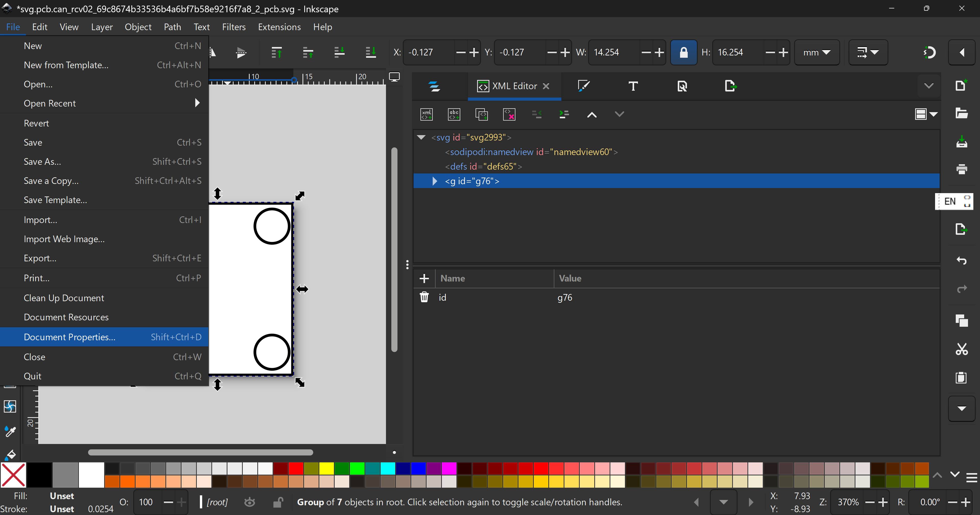Open the Layers and Objects panel tab
Screen dimensions: 980x515
tap(434, 86)
